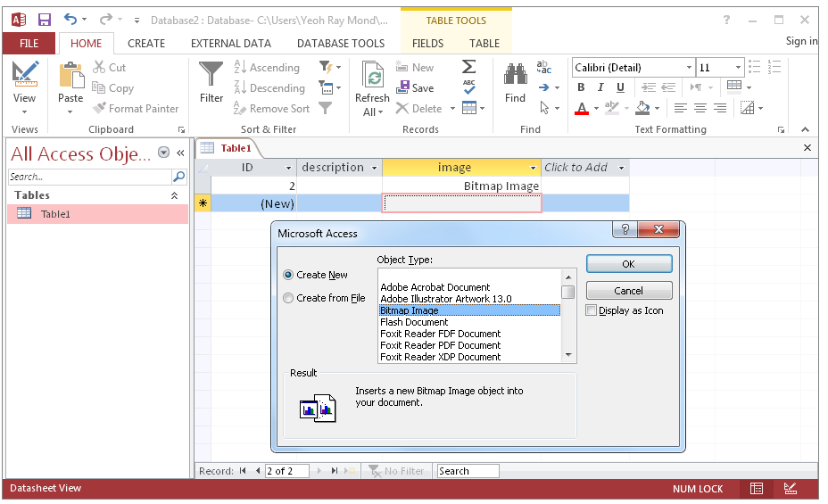The height and width of the screenshot is (504, 828).
Task: Apply Bold formatting
Action: [x=581, y=87]
